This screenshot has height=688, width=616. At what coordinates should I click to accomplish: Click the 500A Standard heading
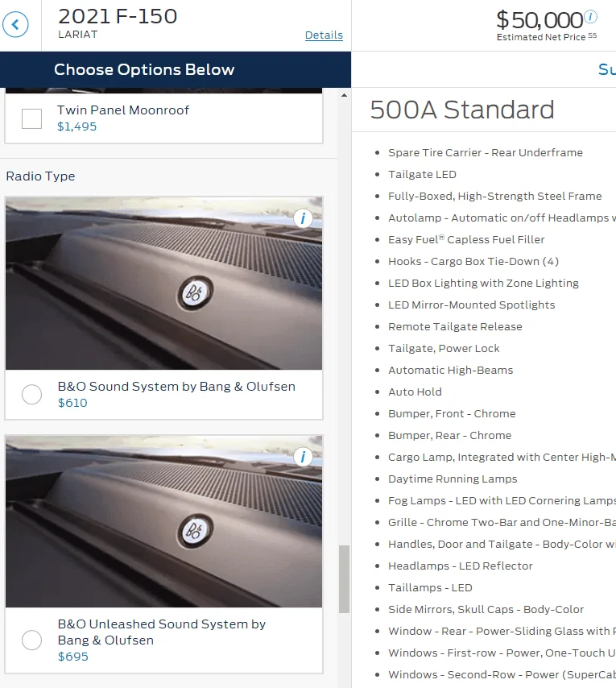point(462,110)
